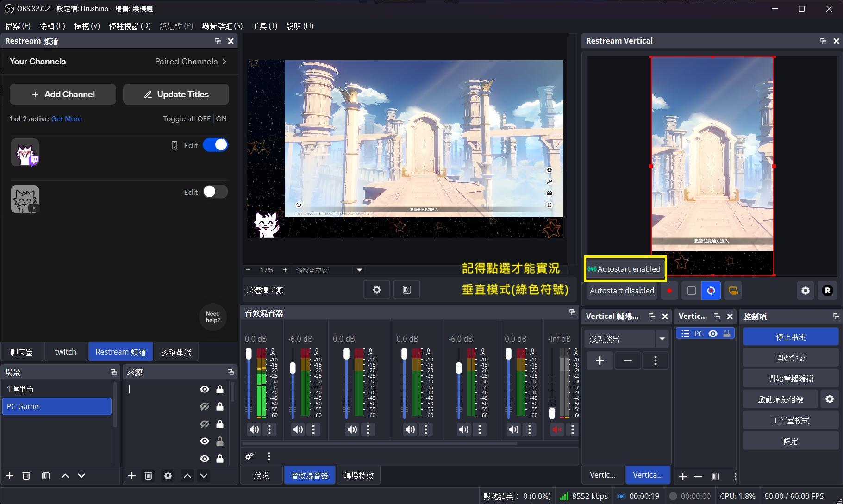Screen dimensions: 843x504
Task: Hide the first source with eye icon
Action: click(204, 390)
